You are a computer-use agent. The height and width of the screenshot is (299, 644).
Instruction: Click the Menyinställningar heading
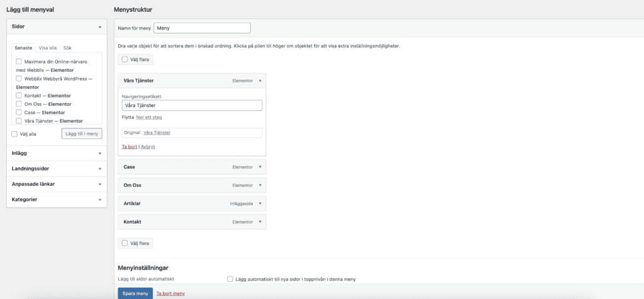[143, 268]
